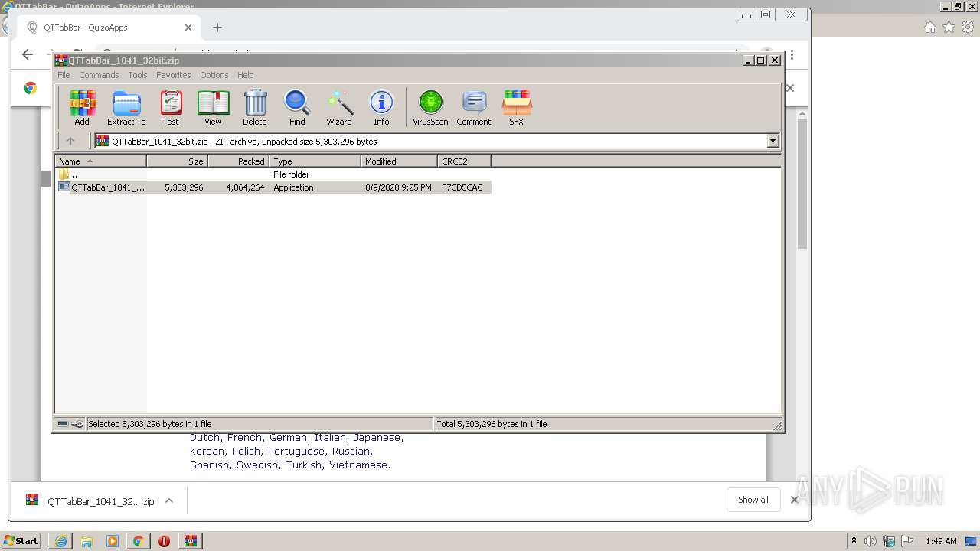Click the Action Center flag icon
Image resolution: width=980 pixels, height=551 pixels.
tap(906, 541)
